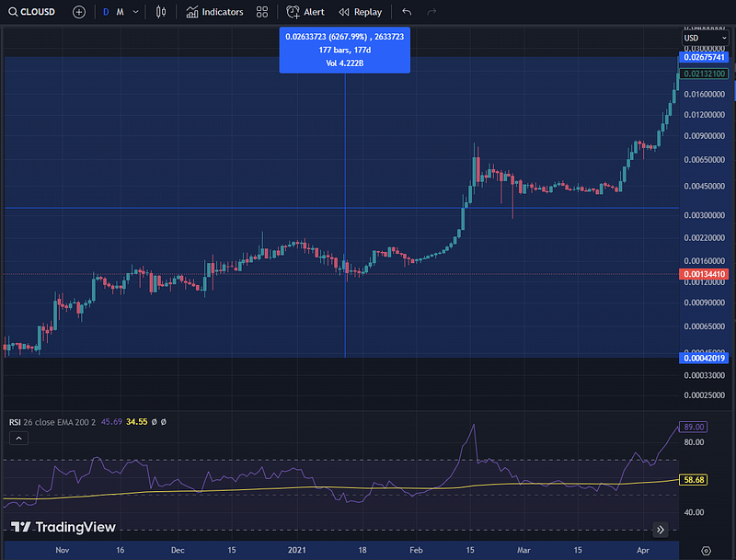Click the RSI 89.00 value label
This screenshot has height=560, width=736.
(x=694, y=427)
